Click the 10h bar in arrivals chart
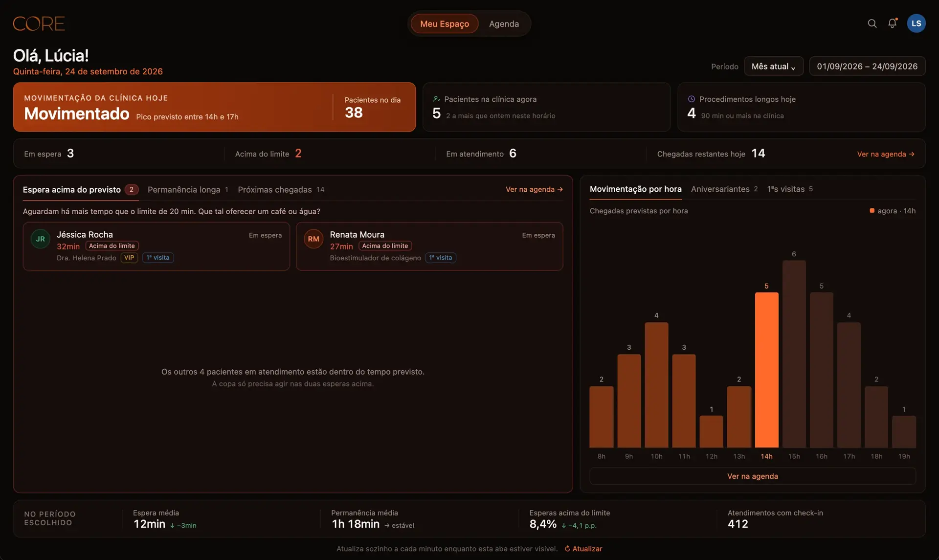 (656, 385)
